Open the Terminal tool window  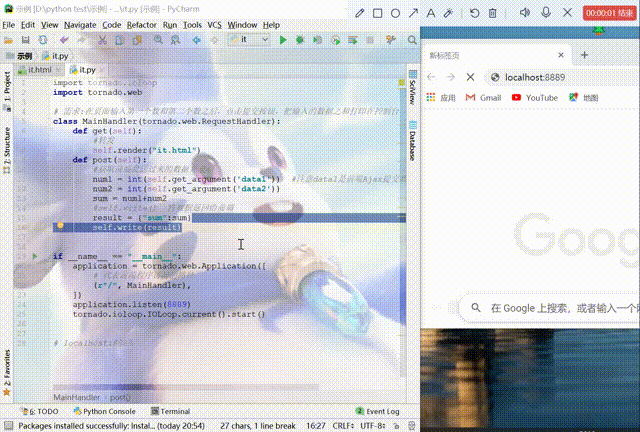(x=170, y=411)
